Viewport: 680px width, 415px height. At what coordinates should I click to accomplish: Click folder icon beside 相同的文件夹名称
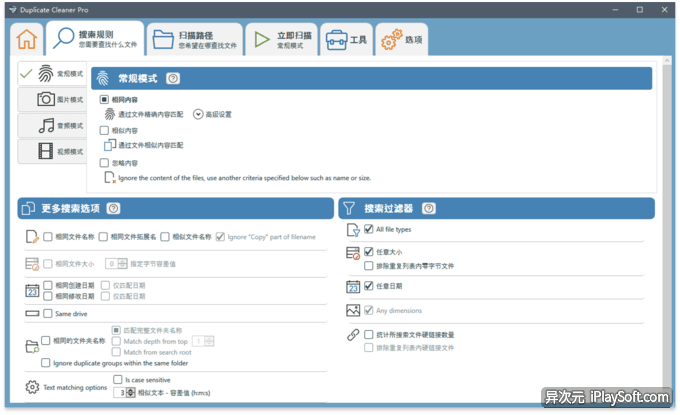(32, 346)
